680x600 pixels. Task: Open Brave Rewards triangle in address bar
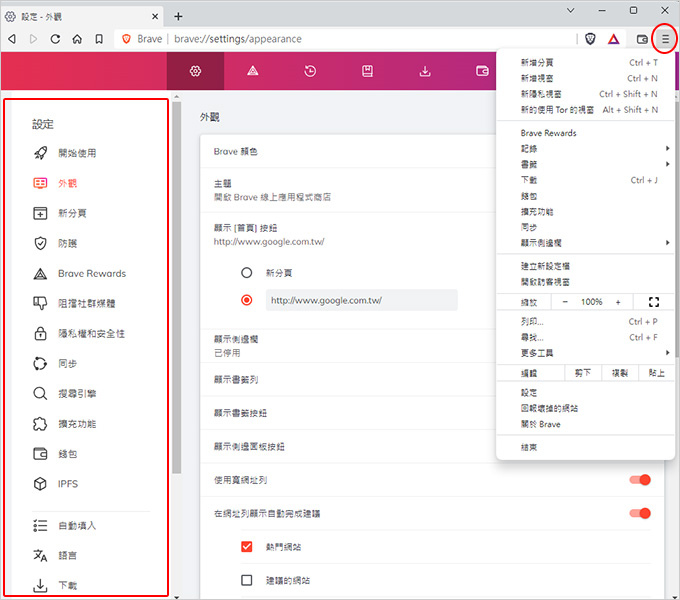tap(613, 39)
